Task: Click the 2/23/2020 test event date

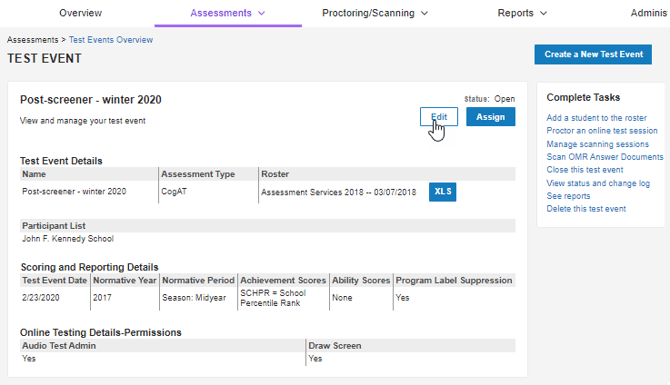Action: 41,297
